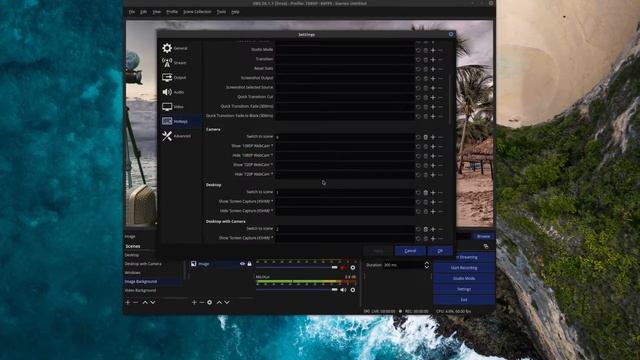Mute the Mic/Aux speaker icon
Image resolution: width=640 pixels, height=360 pixels.
pyautogui.click(x=344, y=290)
